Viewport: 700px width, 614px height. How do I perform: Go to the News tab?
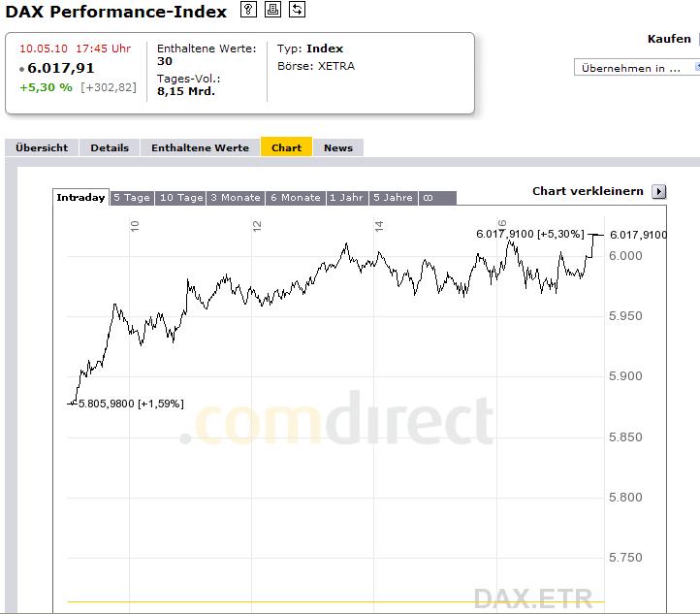[338, 147]
